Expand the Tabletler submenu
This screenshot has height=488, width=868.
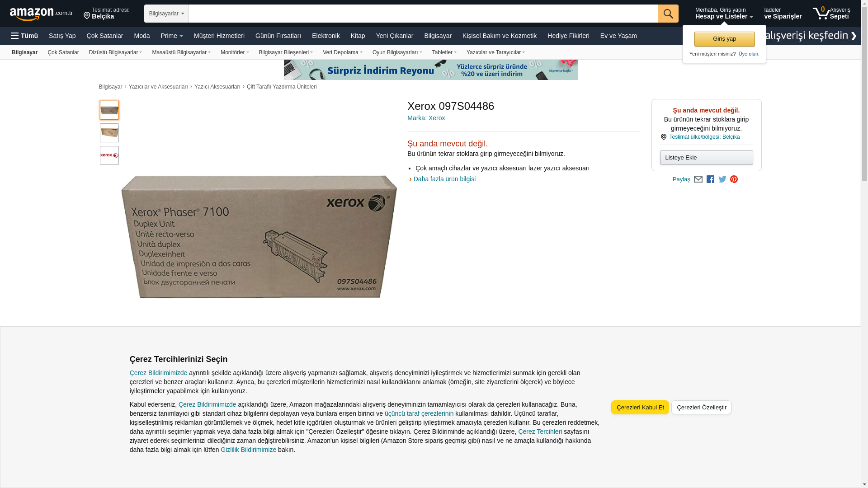coord(444,52)
